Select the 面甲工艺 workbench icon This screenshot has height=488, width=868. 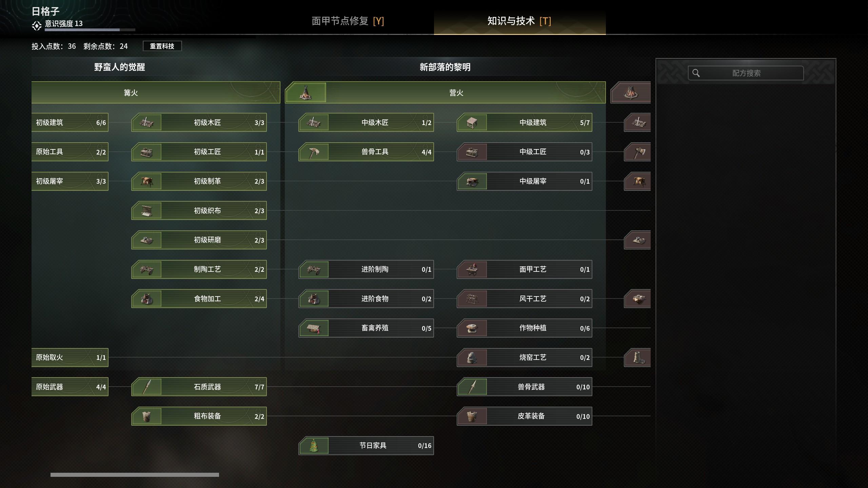472,269
